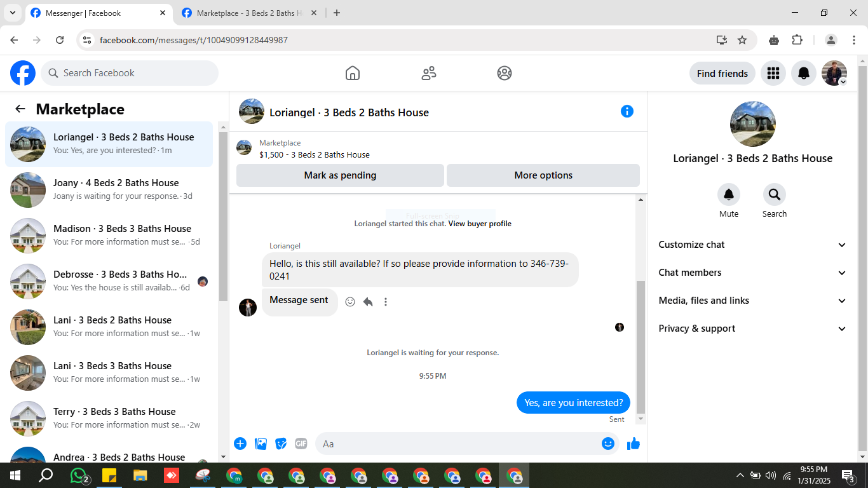Open the Lani 3 Beds 2 Baths conversation
868x488 pixels.
click(x=109, y=327)
